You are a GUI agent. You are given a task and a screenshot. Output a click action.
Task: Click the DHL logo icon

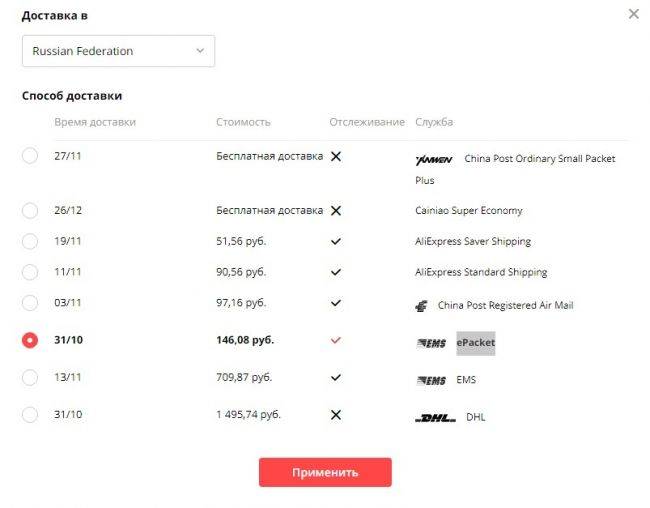(435, 418)
